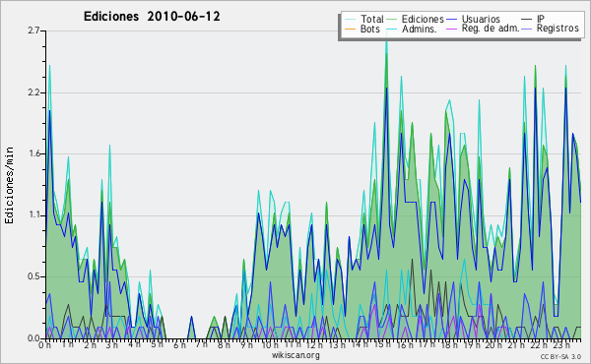
Task: Click the y-axis value 2.7
Action: [33, 30]
